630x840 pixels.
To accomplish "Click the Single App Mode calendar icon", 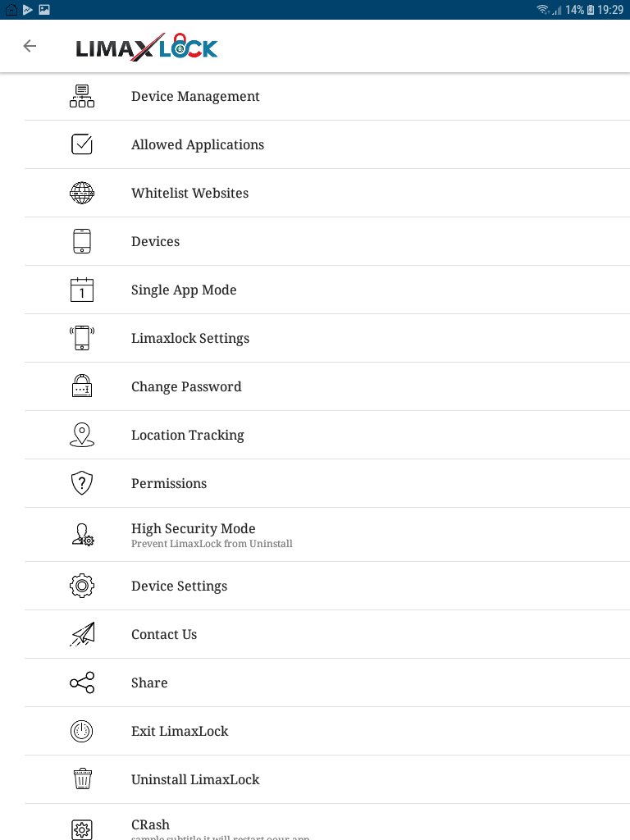I will click(x=82, y=290).
